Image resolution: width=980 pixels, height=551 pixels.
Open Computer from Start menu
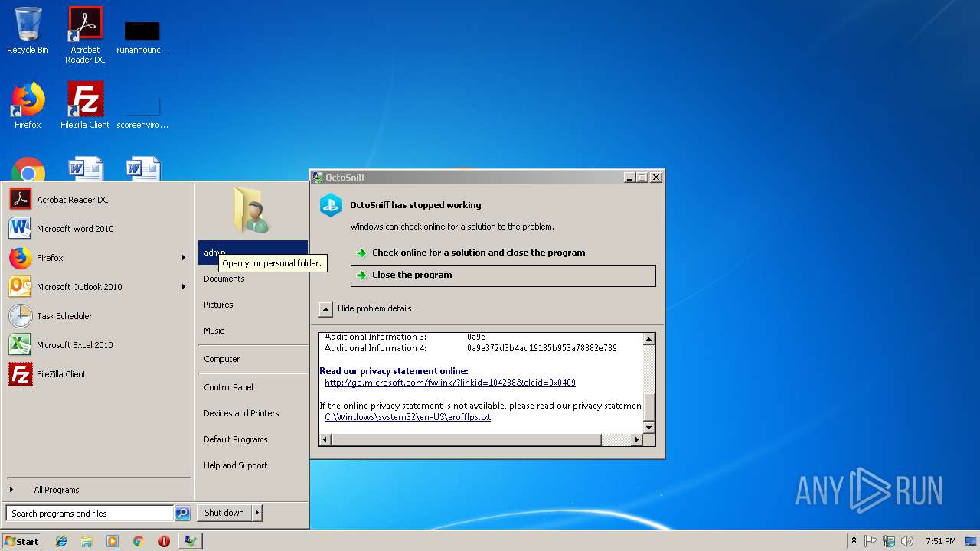(x=253, y=359)
